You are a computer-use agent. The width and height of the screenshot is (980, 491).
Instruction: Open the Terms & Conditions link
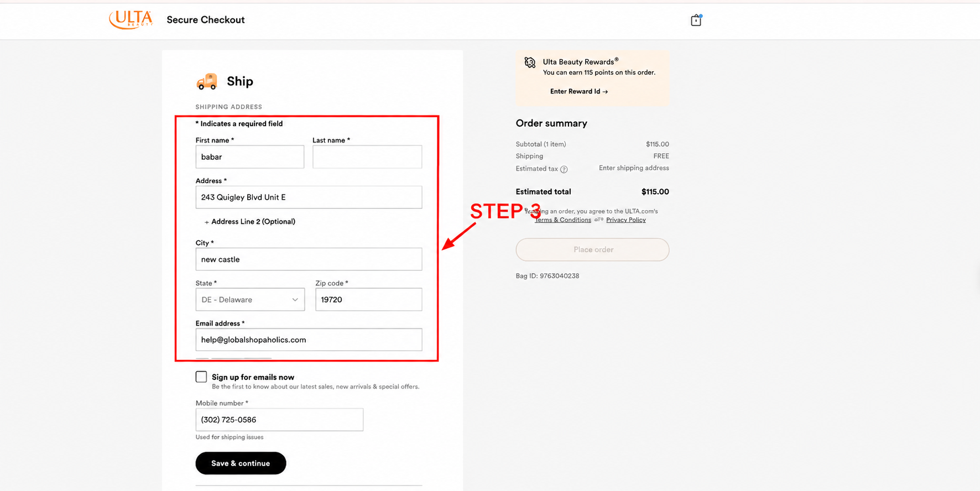[x=562, y=220]
